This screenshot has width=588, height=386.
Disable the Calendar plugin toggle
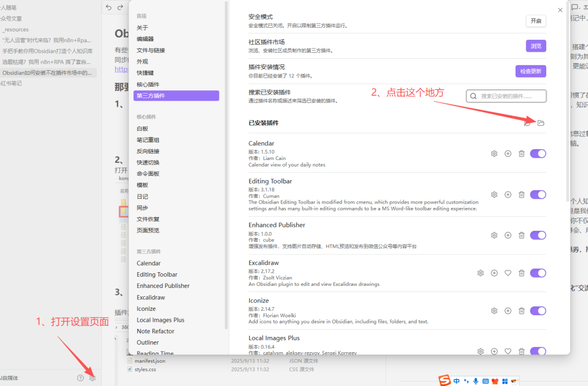coord(538,154)
